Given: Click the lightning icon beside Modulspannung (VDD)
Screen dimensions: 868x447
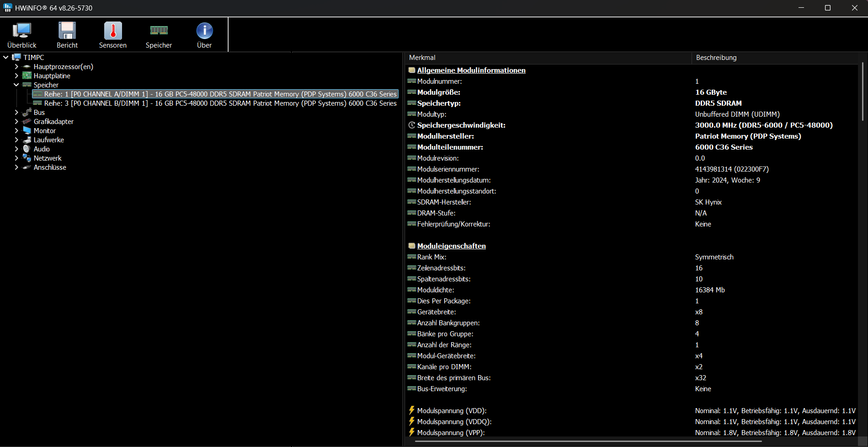Looking at the screenshot, I should tap(412, 410).
